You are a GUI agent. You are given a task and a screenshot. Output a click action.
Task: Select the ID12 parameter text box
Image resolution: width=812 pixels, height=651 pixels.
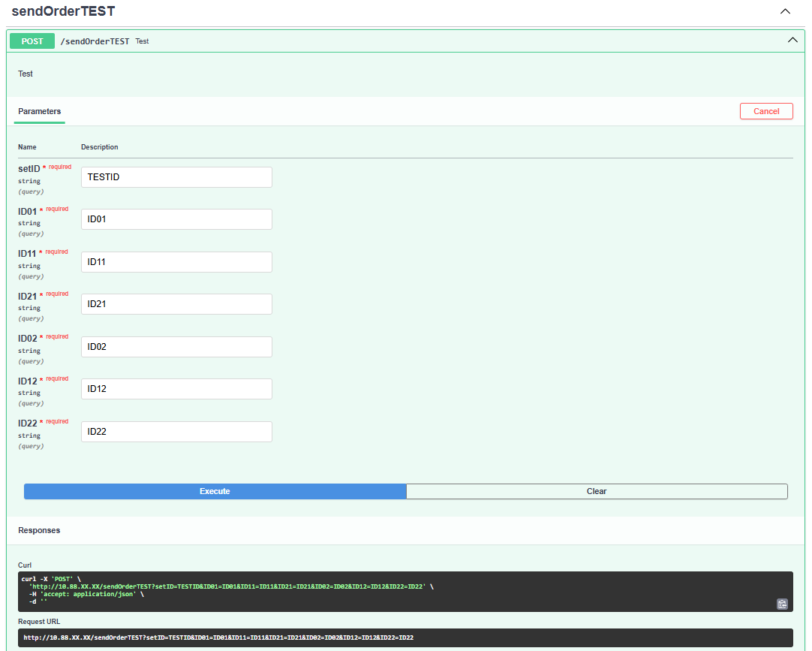(176, 389)
